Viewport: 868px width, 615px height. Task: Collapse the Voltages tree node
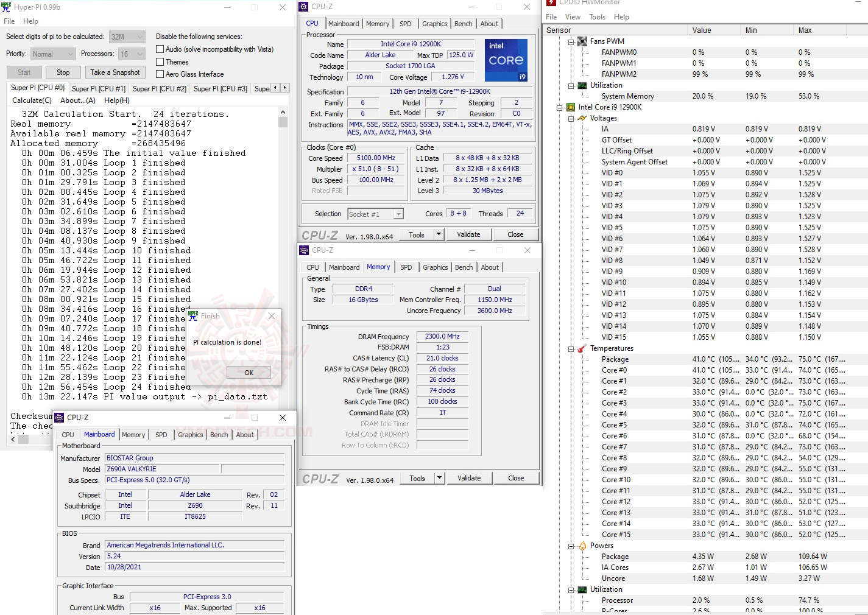click(571, 119)
